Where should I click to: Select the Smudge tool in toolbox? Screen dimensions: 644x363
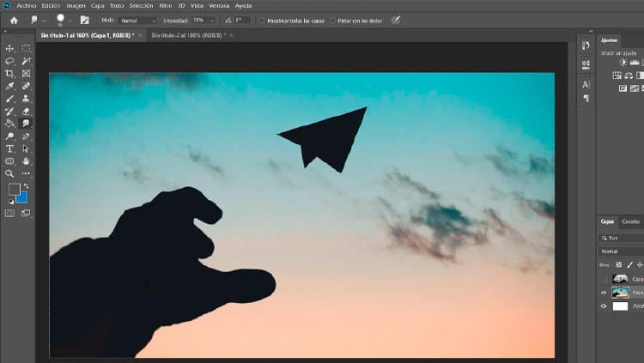tap(26, 124)
